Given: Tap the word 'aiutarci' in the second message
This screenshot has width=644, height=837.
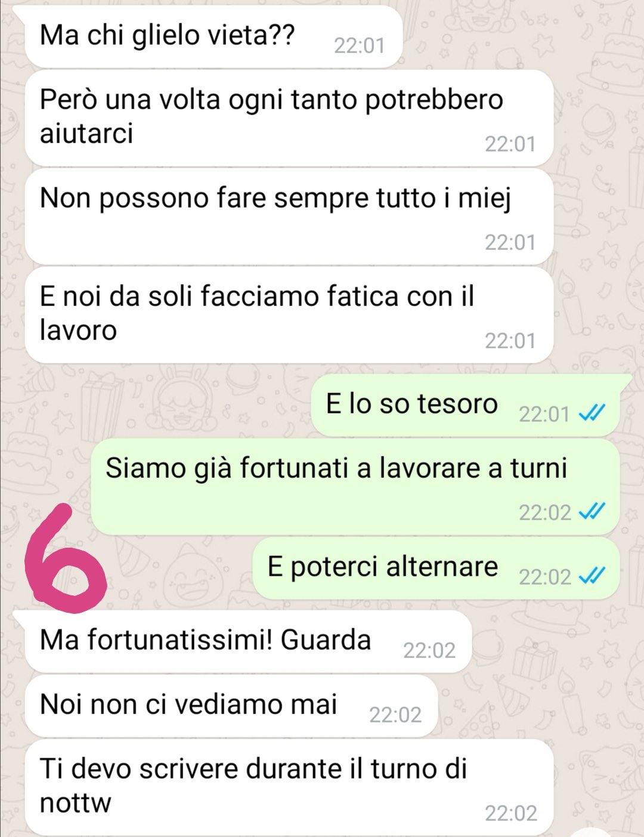Looking at the screenshot, I should [x=86, y=133].
